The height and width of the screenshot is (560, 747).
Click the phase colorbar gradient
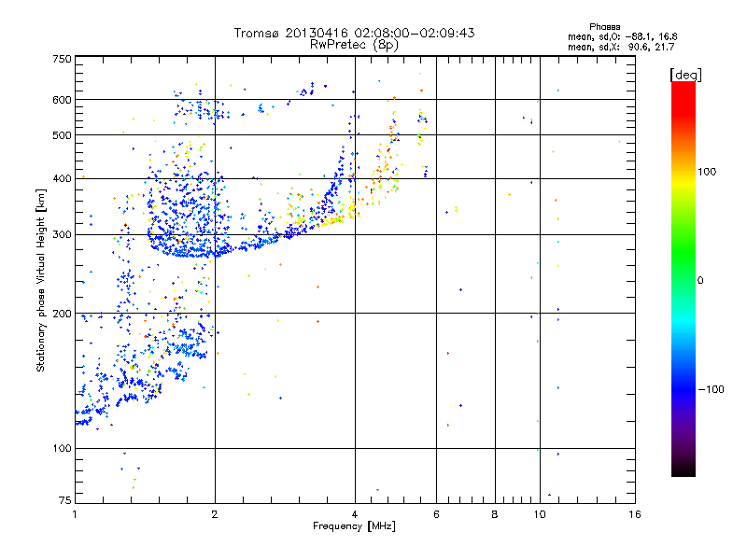pyautogui.click(x=684, y=278)
